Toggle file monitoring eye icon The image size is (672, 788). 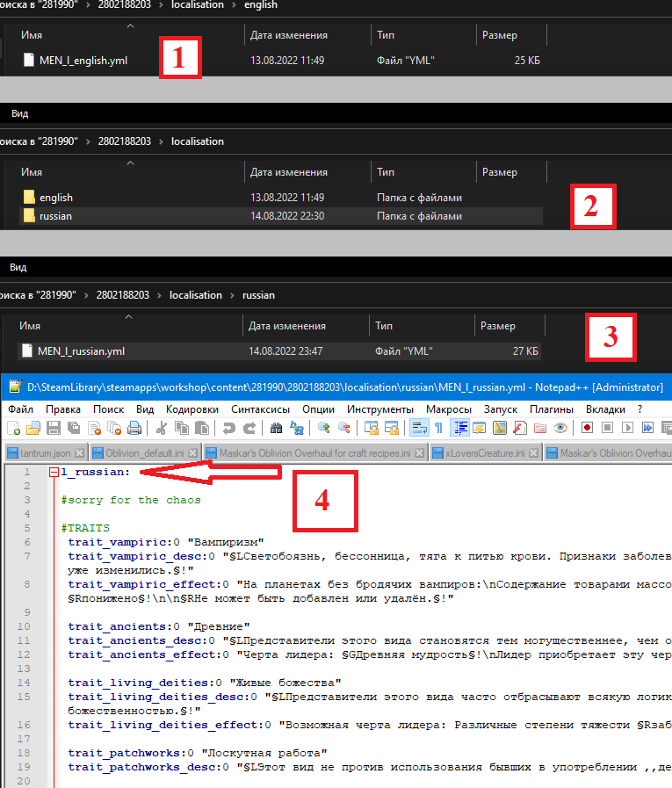(x=560, y=428)
